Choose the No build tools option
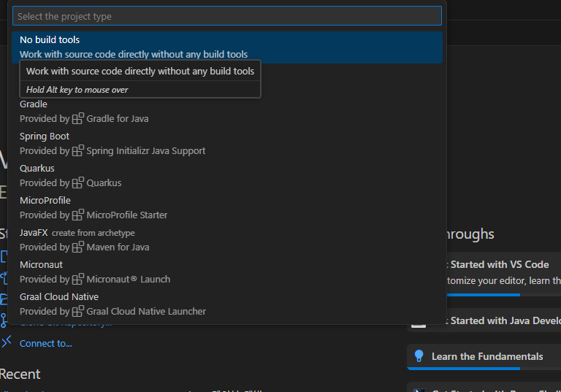The height and width of the screenshot is (392, 561). click(227, 47)
